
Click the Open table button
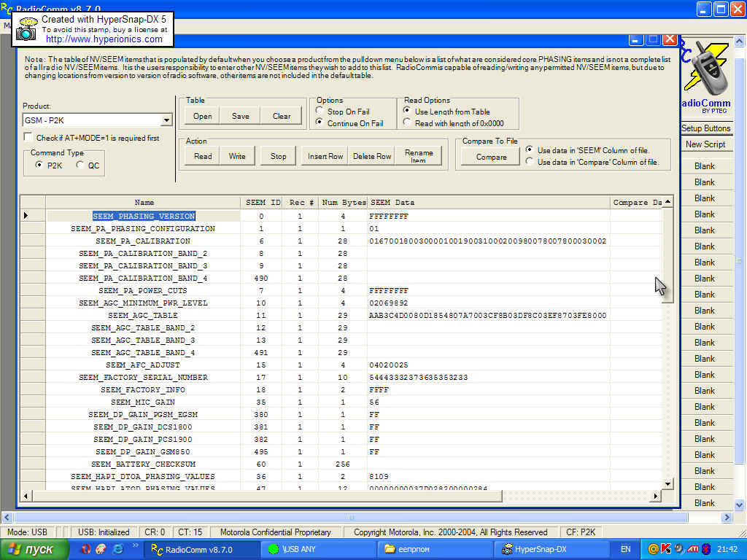coord(203,116)
